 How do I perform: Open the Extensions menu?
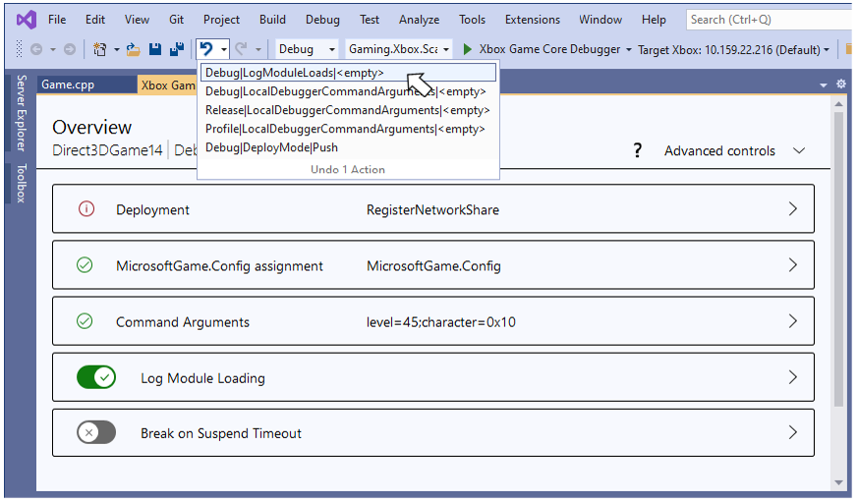(x=533, y=20)
